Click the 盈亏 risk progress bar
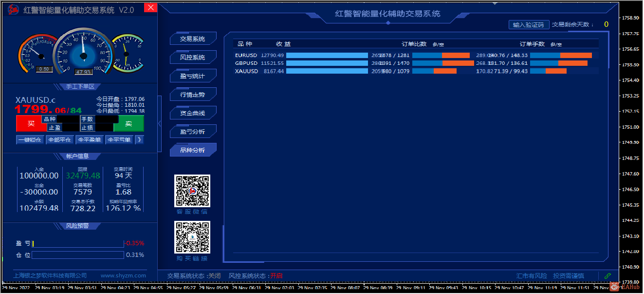The width and height of the screenshot is (644, 294). [x=78, y=243]
